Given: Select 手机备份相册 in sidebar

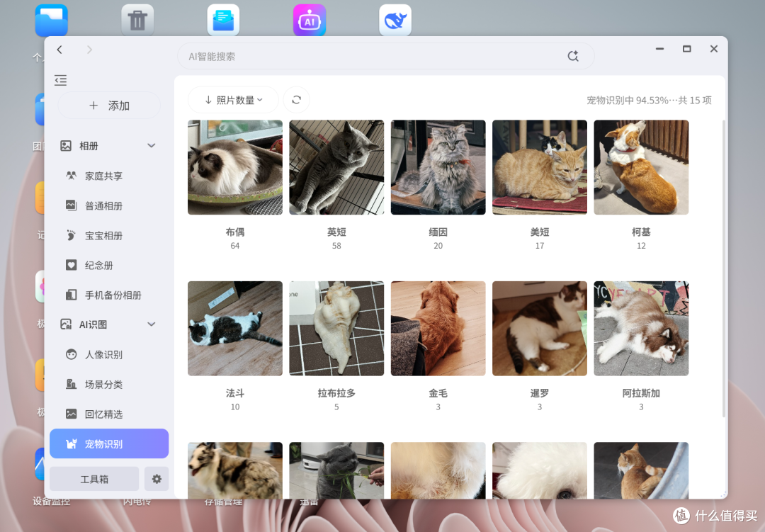Looking at the screenshot, I should (x=109, y=295).
